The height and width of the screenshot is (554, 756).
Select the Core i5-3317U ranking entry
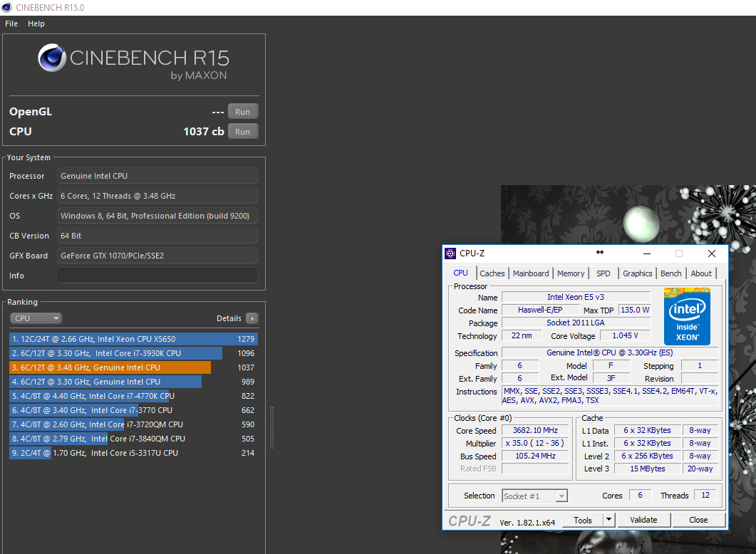click(x=133, y=453)
